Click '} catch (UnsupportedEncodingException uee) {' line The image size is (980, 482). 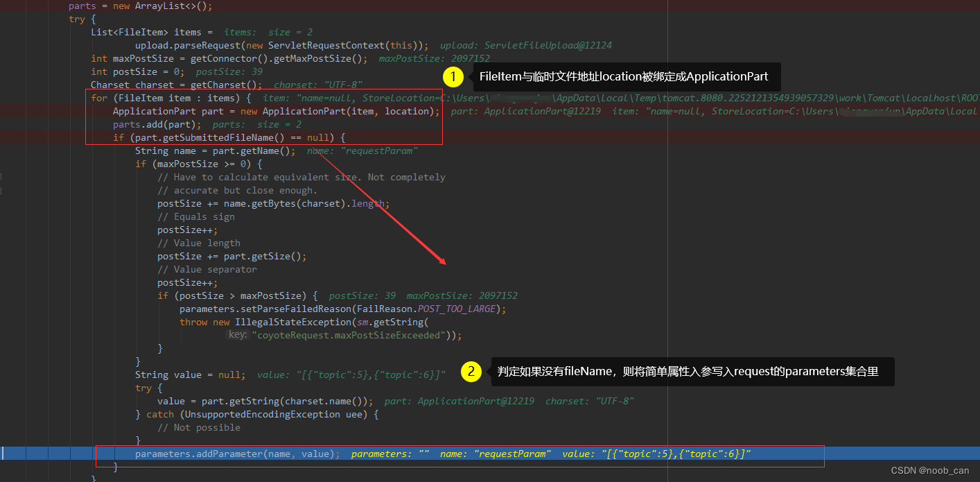(257, 414)
